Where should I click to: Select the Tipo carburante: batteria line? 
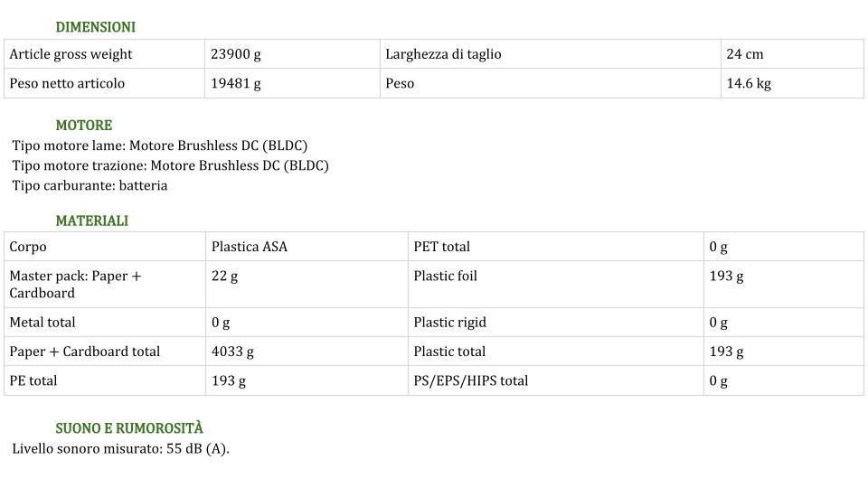click(90, 185)
